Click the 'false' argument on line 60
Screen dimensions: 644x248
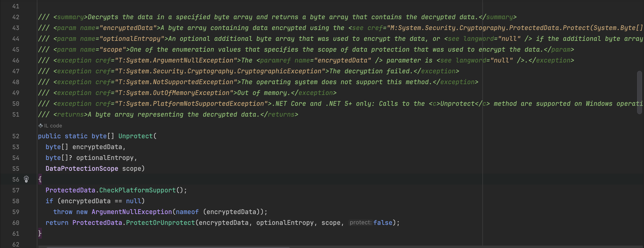click(x=383, y=223)
